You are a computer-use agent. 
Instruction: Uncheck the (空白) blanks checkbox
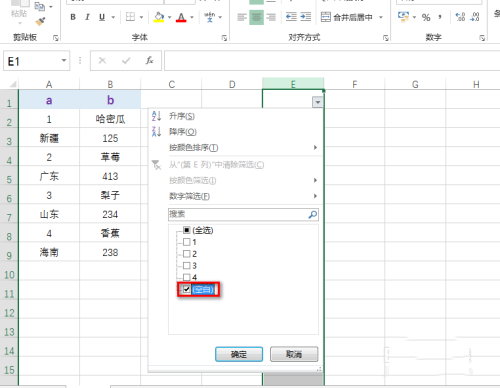point(186,289)
